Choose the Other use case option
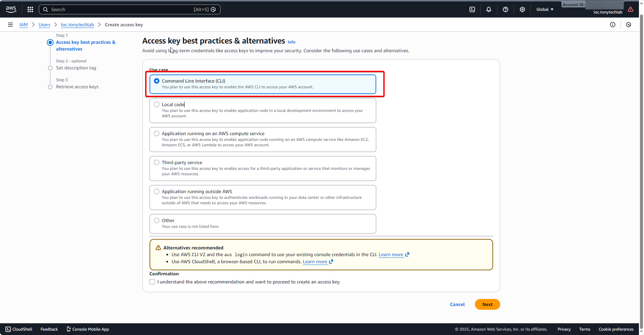 click(x=157, y=220)
